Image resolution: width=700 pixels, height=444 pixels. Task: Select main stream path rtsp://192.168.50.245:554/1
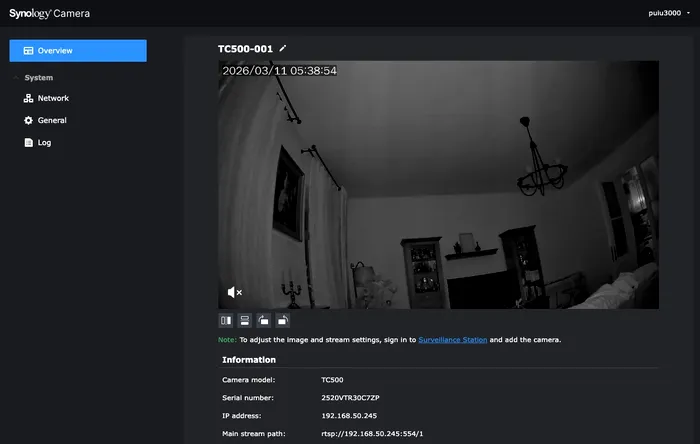pos(372,433)
